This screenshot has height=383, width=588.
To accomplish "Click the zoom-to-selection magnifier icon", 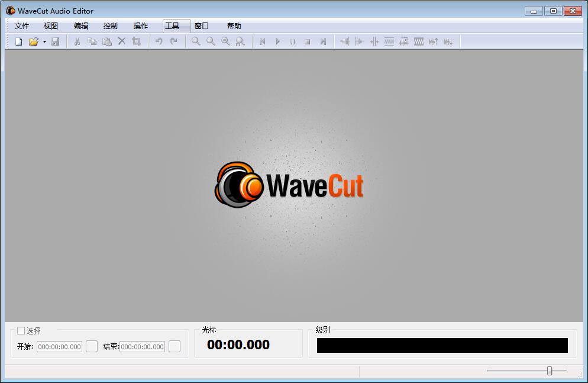I will (240, 41).
